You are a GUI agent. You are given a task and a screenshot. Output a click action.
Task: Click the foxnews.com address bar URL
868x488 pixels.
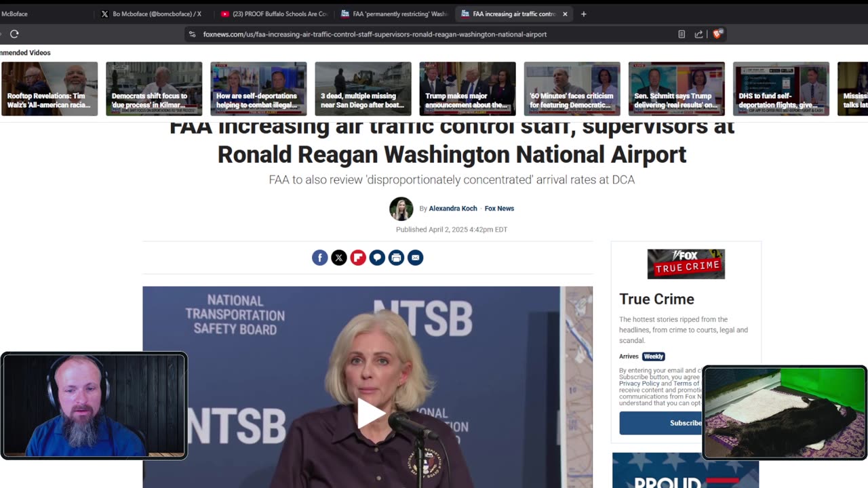point(375,34)
